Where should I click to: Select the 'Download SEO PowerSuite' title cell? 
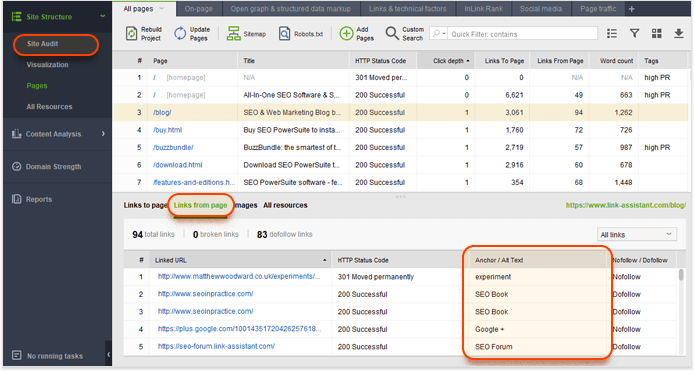[292, 165]
